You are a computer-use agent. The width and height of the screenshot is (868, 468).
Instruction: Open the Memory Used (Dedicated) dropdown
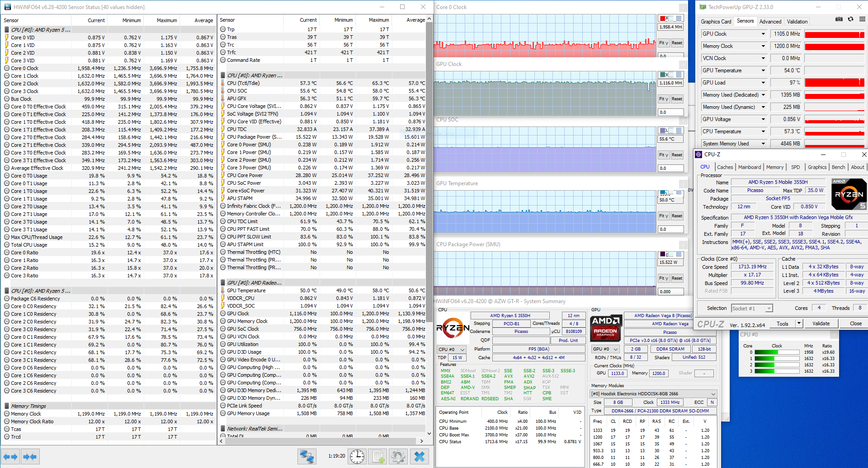click(x=763, y=95)
